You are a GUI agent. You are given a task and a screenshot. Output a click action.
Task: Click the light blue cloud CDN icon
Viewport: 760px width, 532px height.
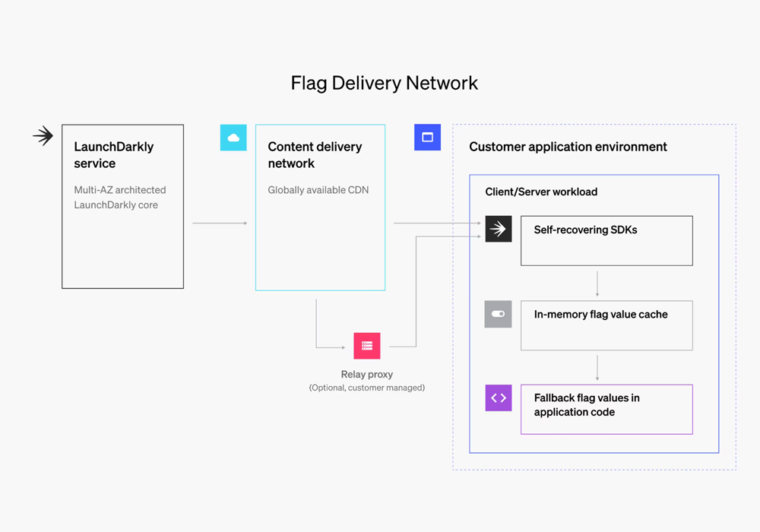tap(233, 138)
